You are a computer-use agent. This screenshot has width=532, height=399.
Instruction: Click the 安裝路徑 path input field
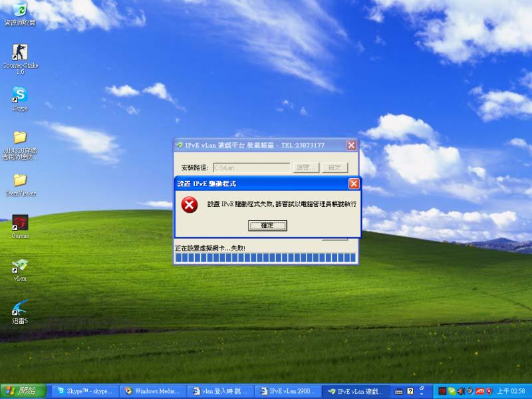click(252, 168)
